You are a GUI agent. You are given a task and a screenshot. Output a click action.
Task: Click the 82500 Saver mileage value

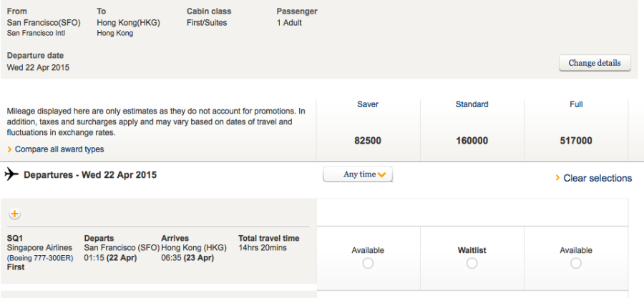368,141
